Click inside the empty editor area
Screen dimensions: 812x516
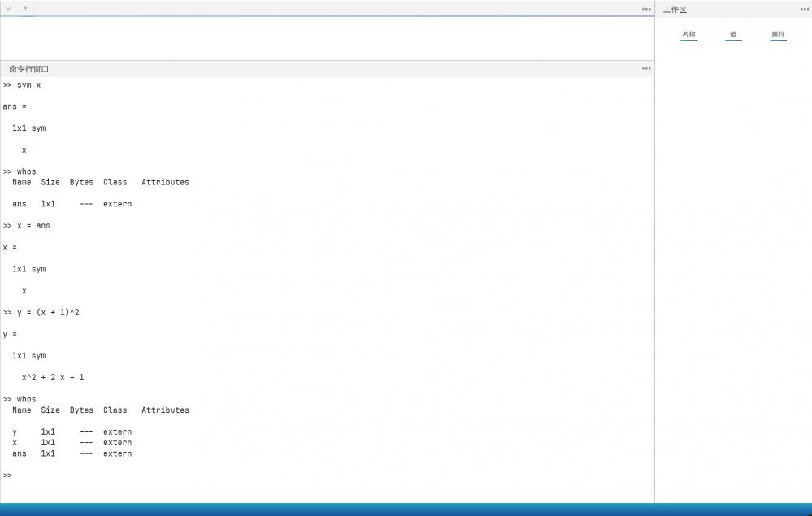click(x=325, y=37)
